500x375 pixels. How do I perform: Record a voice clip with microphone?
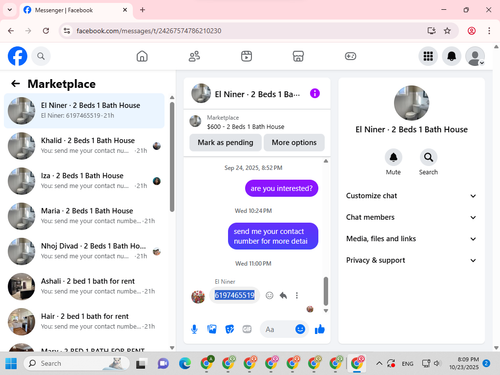click(194, 329)
